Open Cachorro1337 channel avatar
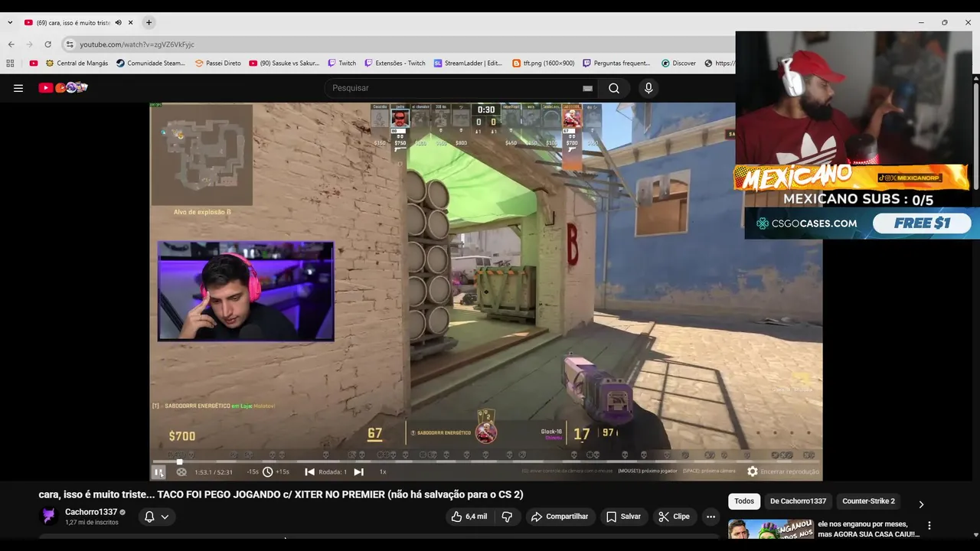This screenshot has height=551, width=980. [x=49, y=517]
